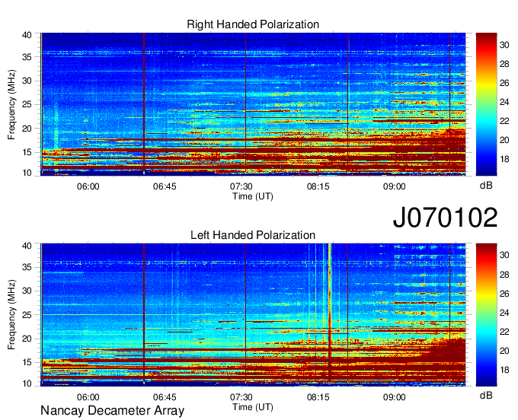This screenshot has height=420, width=518.
Task: Select the large "J070102" identifier label
Action: [x=445, y=218]
